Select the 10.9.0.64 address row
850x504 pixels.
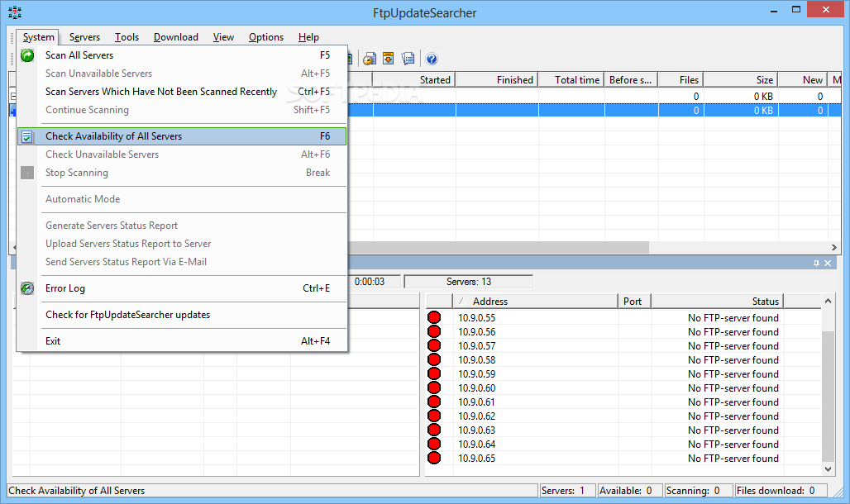(623, 445)
